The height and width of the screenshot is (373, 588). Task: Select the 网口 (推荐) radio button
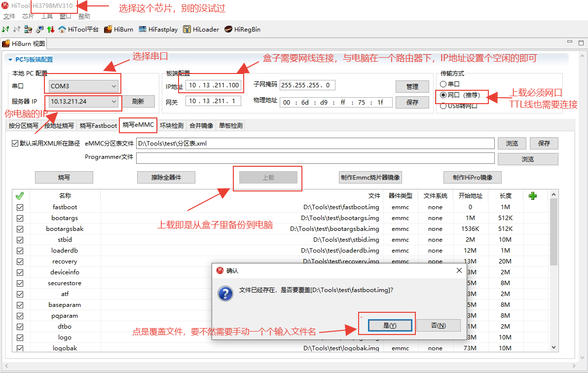[x=443, y=95]
